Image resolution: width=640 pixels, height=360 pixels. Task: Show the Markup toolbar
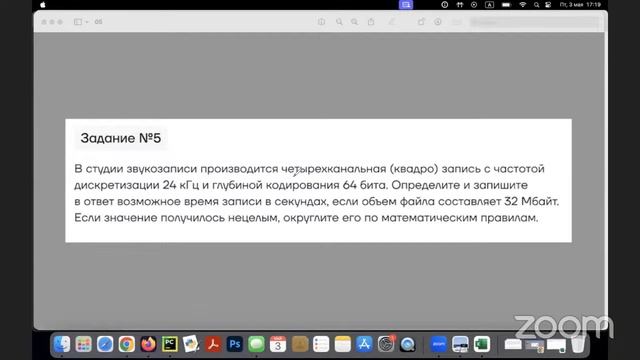coord(438,22)
